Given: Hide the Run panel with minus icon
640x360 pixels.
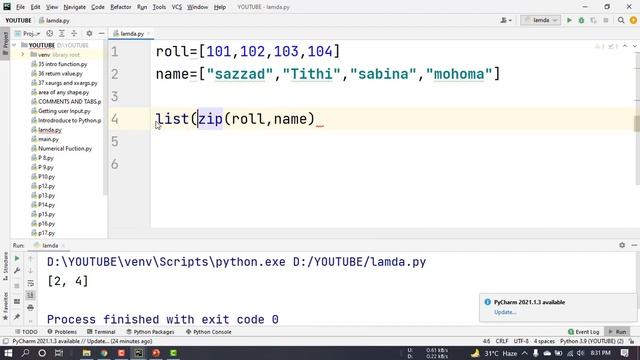Looking at the screenshot, I should point(634,245).
